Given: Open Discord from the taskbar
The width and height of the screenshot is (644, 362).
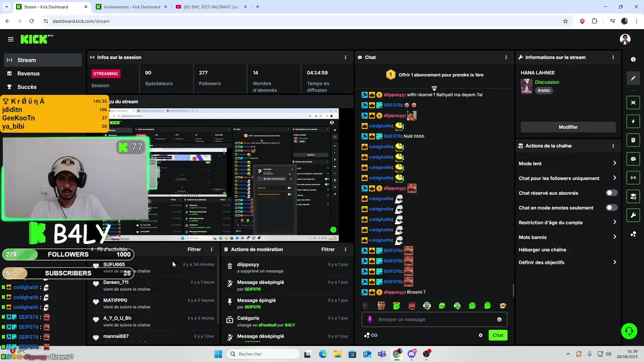Looking at the screenshot, I should pos(412,354).
